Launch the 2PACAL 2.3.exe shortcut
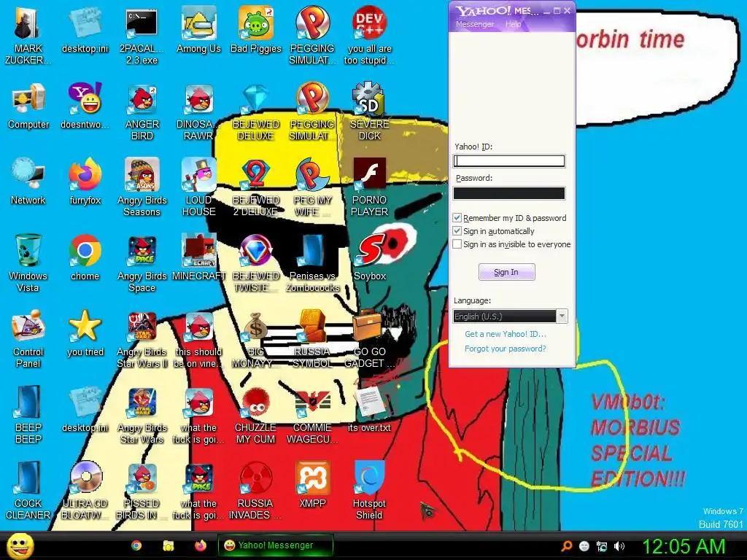 [142, 34]
